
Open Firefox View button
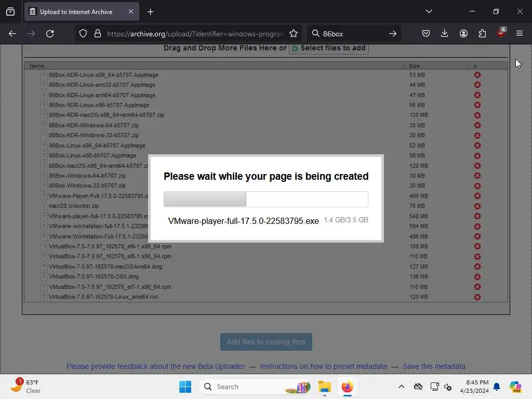[10, 11]
